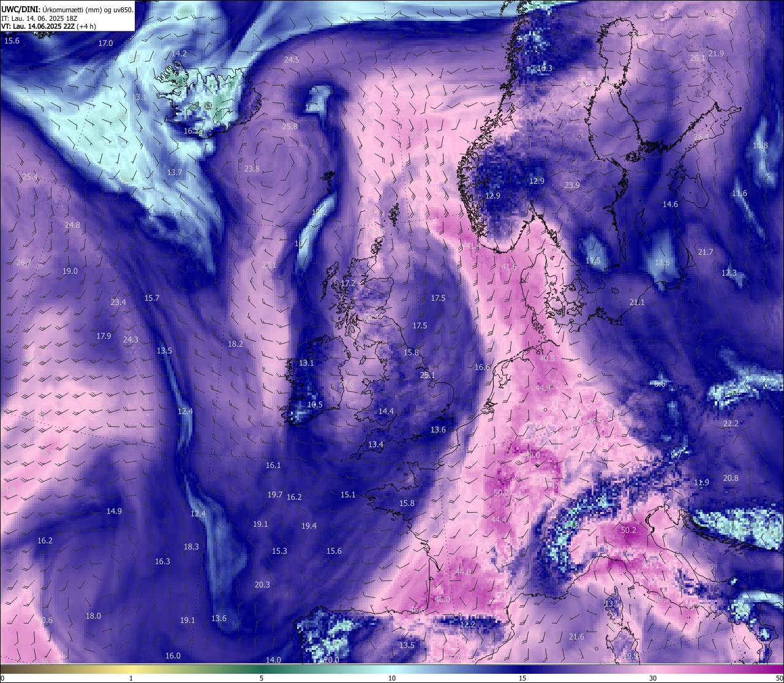Image resolution: width=784 pixels, height=683 pixels.
Task: Click the 5 label on the colorbar
Action: [x=262, y=678]
